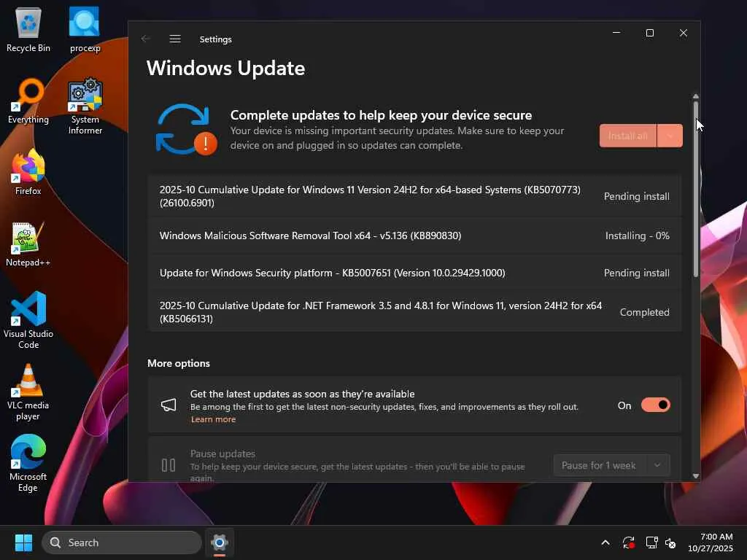Image resolution: width=747 pixels, height=560 pixels.
Task: Select the .NET Framework KB5066131 update row
Action: [x=414, y=312]
